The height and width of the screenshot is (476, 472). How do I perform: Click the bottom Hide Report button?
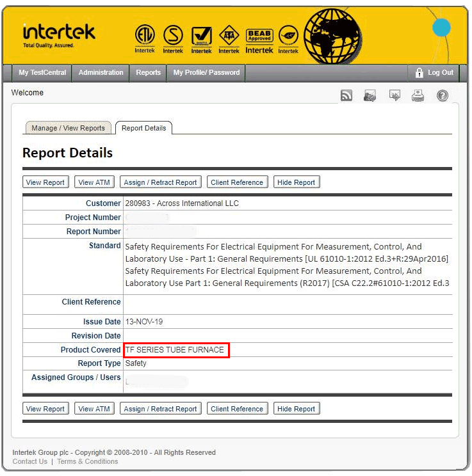tap(296, 409)
